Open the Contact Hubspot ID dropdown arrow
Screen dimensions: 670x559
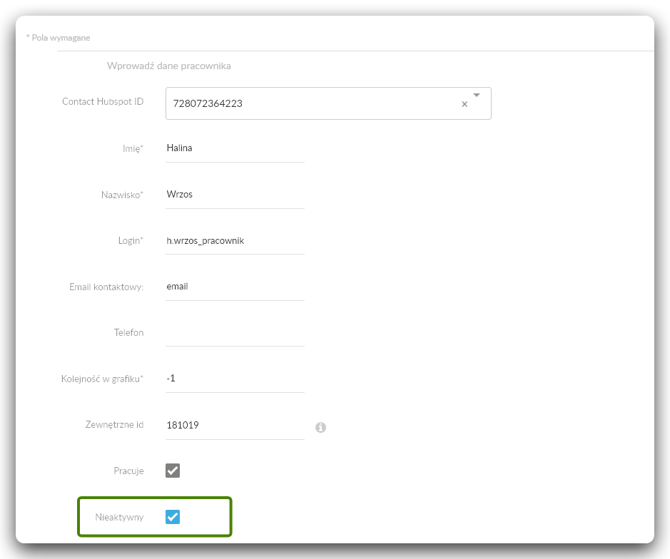coord(476,95)
